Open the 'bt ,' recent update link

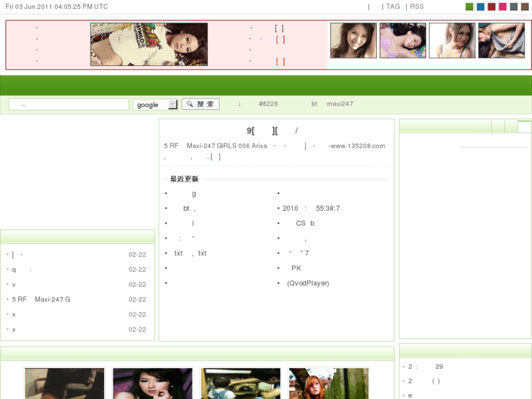[x=190, y=209]
